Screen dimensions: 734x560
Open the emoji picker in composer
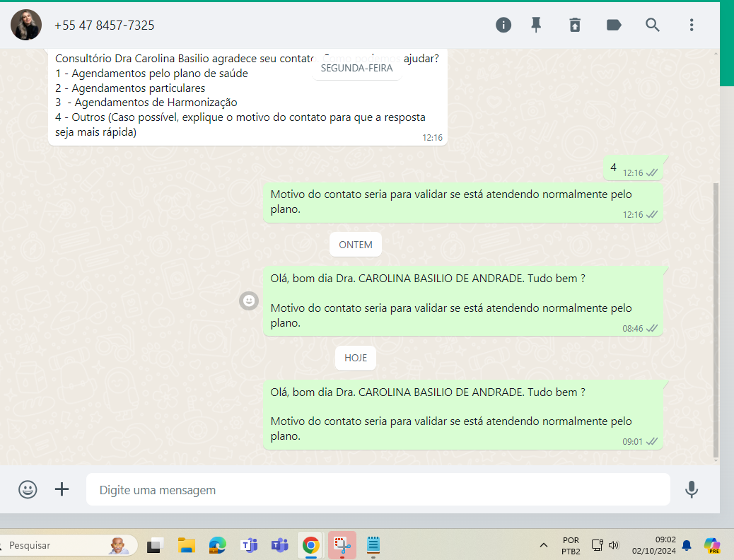[x=28, y=489]
